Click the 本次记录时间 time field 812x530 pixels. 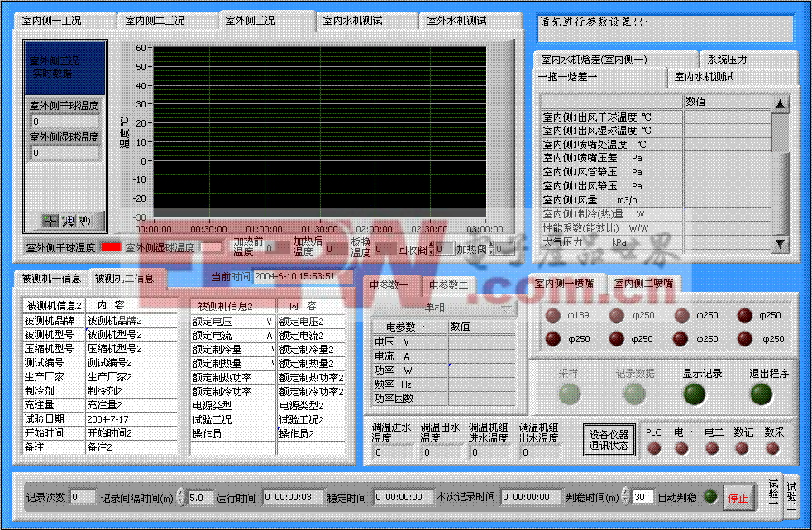(x=532, y=497)
